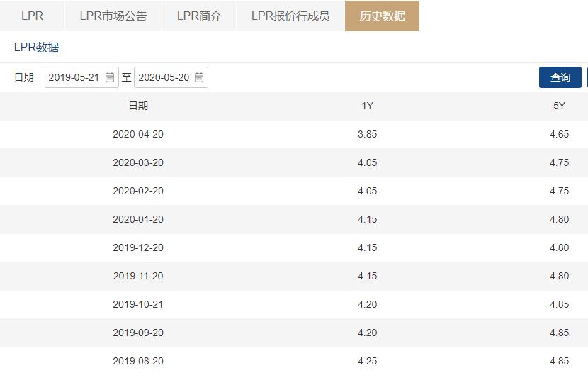Click the 5Y column header
This screenshot has height=373, width=588.
pos(559,106)
